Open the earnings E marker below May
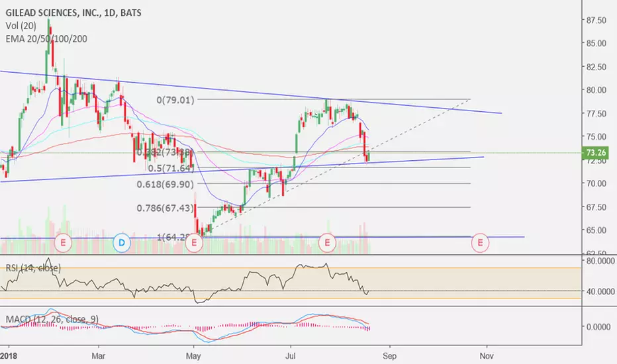Screen dimensions: 617x364 [x=194, y=243]
